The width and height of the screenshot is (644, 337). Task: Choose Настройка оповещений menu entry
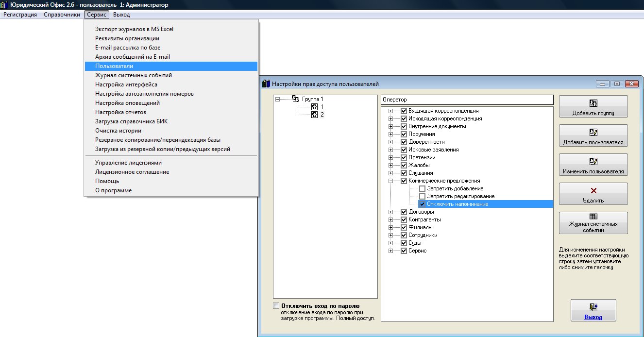[x=171, y=103]
